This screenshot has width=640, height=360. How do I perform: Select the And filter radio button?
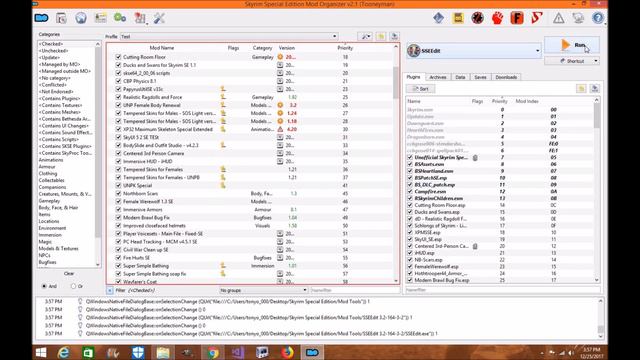tap(44, 286)
